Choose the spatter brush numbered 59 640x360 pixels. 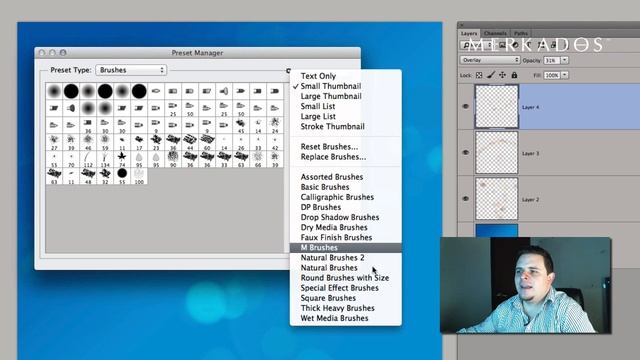pyautogui.click(x=105, y=142)
